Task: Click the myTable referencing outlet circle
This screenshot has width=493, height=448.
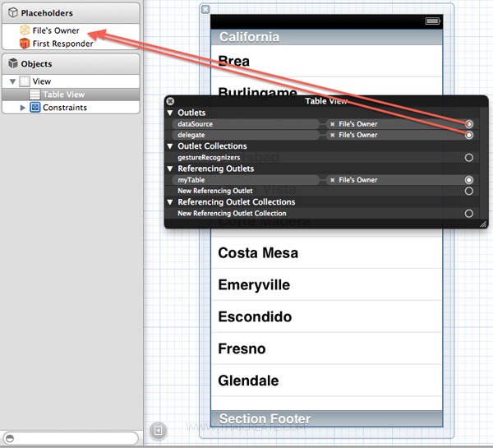Action: pos(469,180)
